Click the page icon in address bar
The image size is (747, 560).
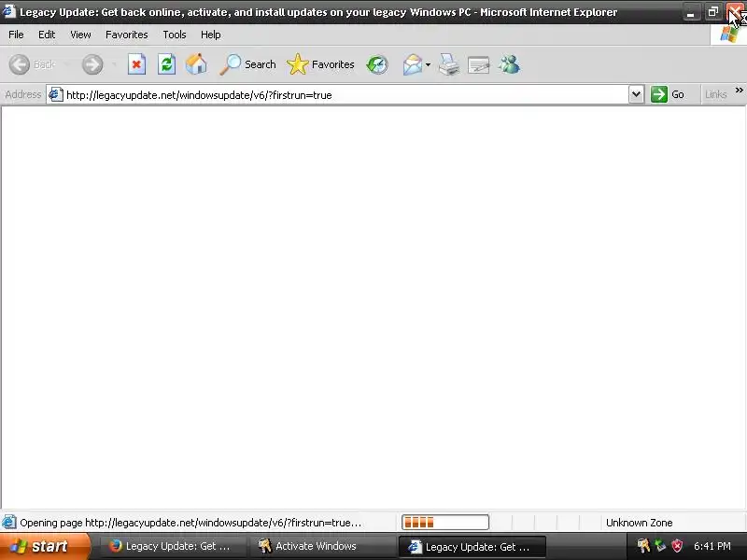tap(56, 94)
